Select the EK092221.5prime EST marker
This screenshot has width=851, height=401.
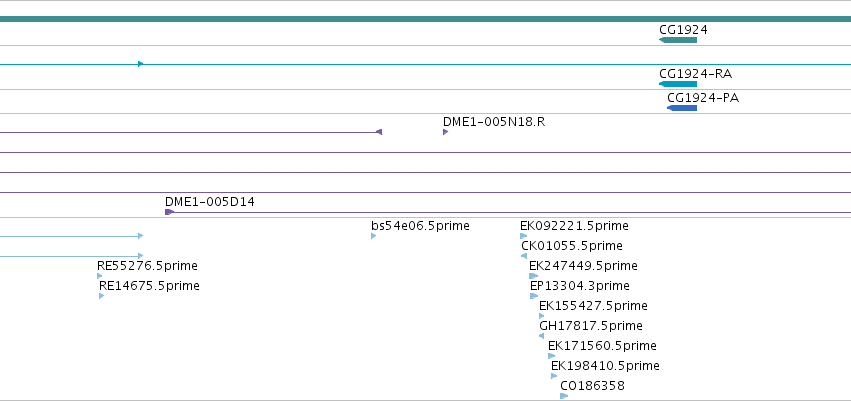tap(523, 236)
